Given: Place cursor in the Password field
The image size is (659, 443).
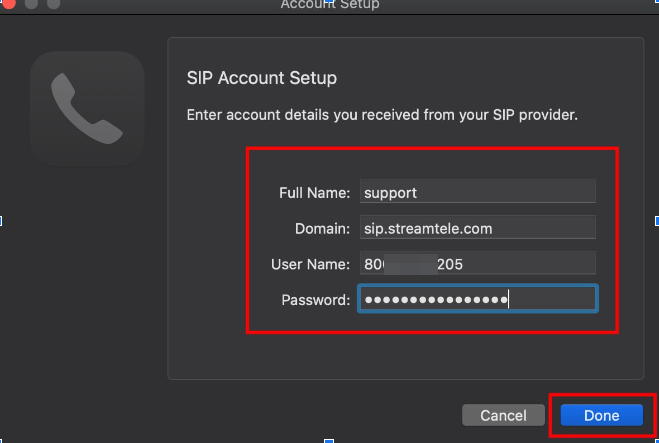Looking at the screenshot, I should pyautogui.click(x=477, y=299).
